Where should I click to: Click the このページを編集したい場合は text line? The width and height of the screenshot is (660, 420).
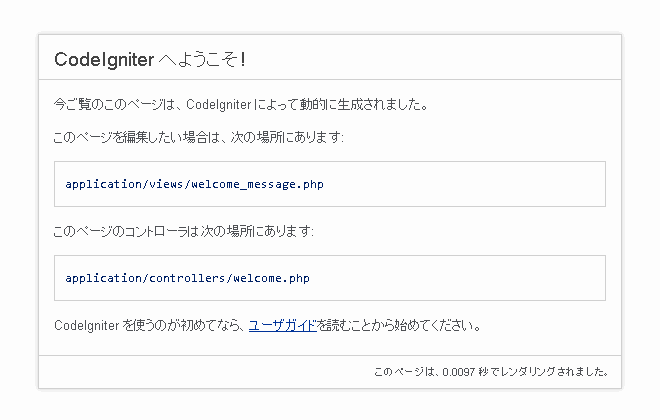pyautogui.click(x=199, y=137)
